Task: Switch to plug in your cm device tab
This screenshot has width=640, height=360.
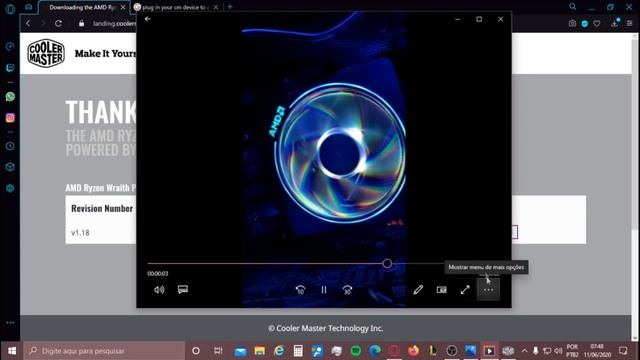Action: pyautogui.click(x=174, y=7)
